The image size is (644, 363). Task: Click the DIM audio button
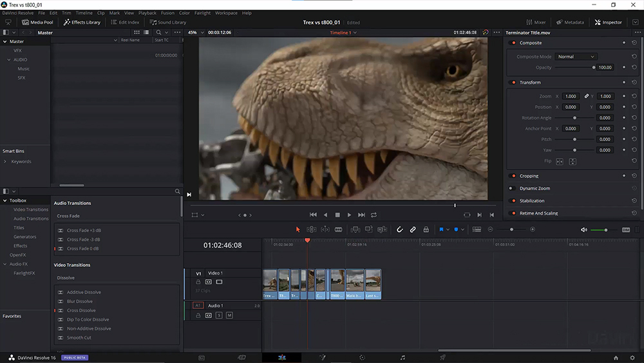point(625,230)
